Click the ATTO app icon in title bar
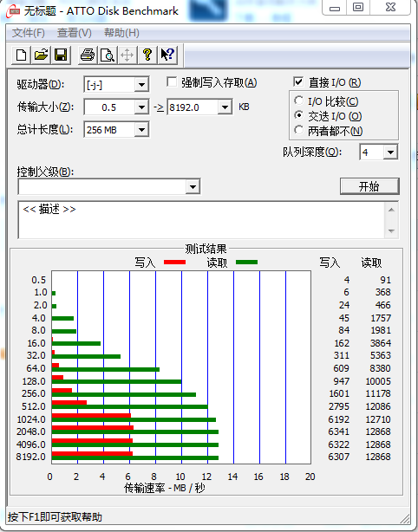 point(14,12)
